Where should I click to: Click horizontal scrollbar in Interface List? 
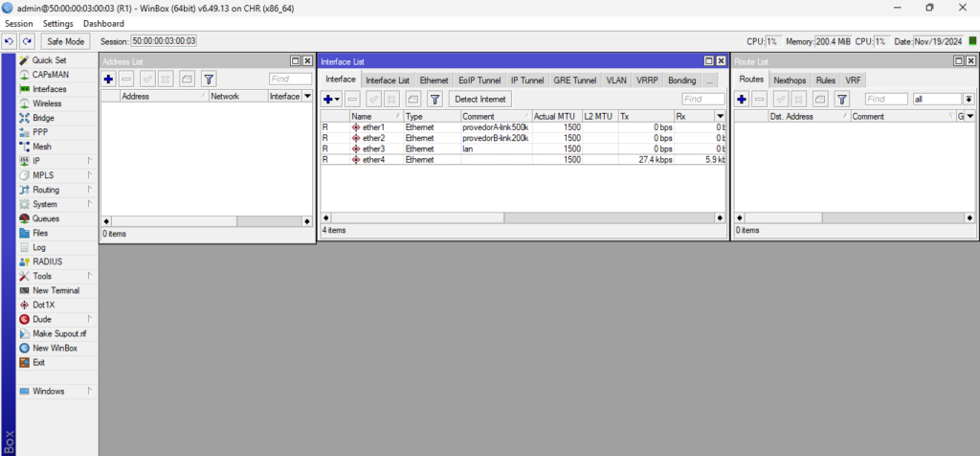(523, 217)
